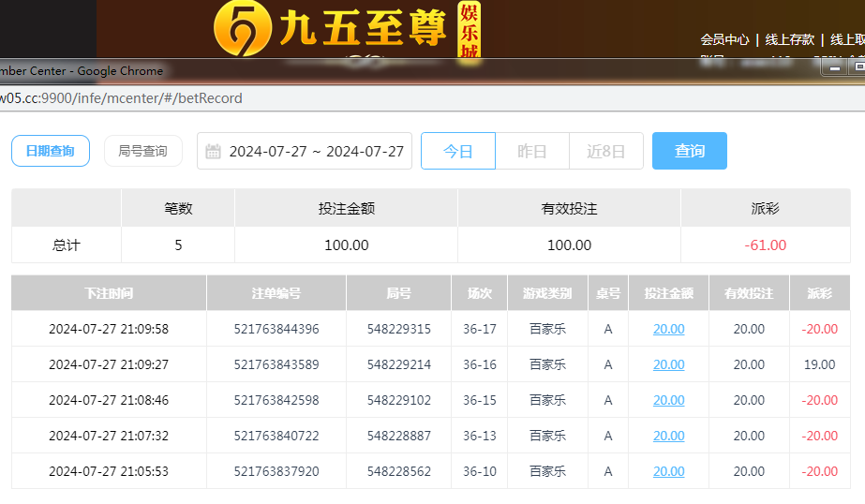Switch to 局号查询 tab
This screenshot has height=504, width=865.
(x=142, y=151)
